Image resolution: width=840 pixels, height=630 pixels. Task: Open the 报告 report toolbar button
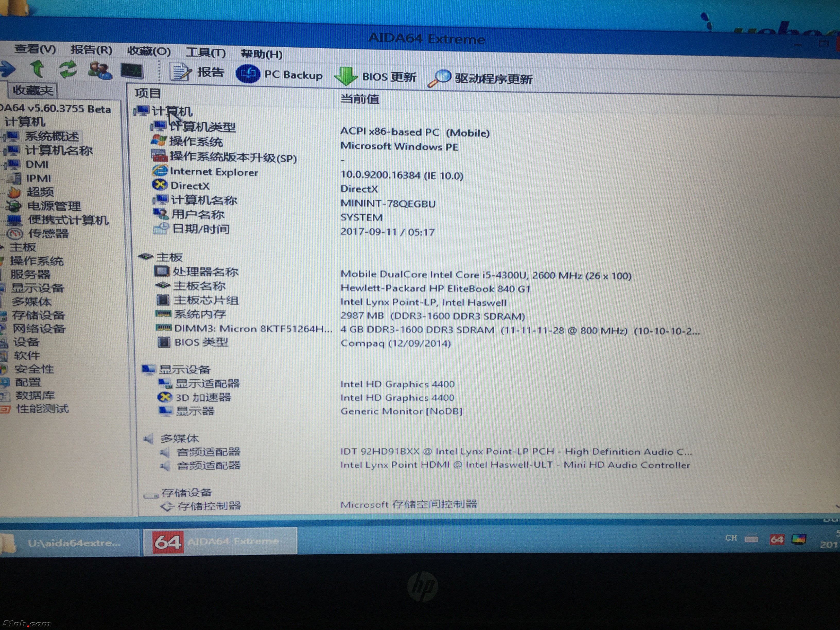tap(197, 72)
